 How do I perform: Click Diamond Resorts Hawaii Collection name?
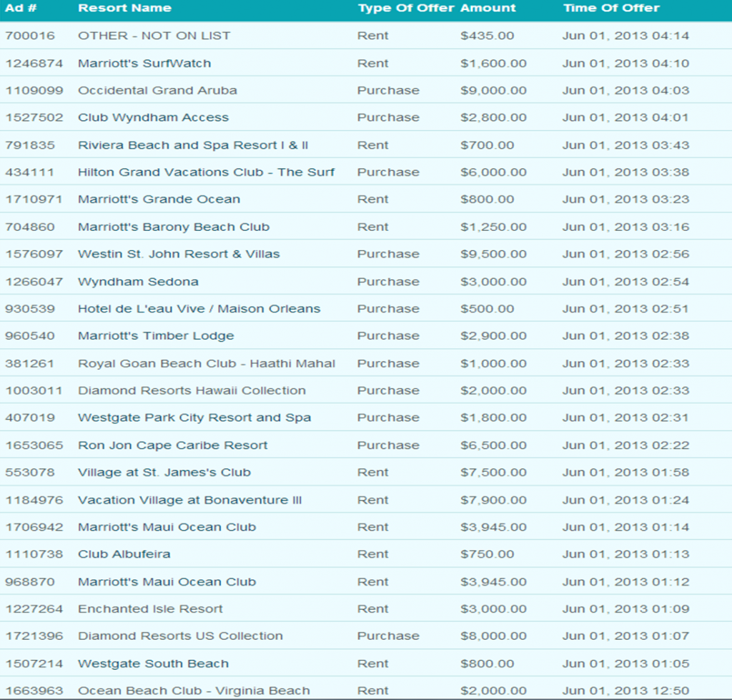click(192, 390)
